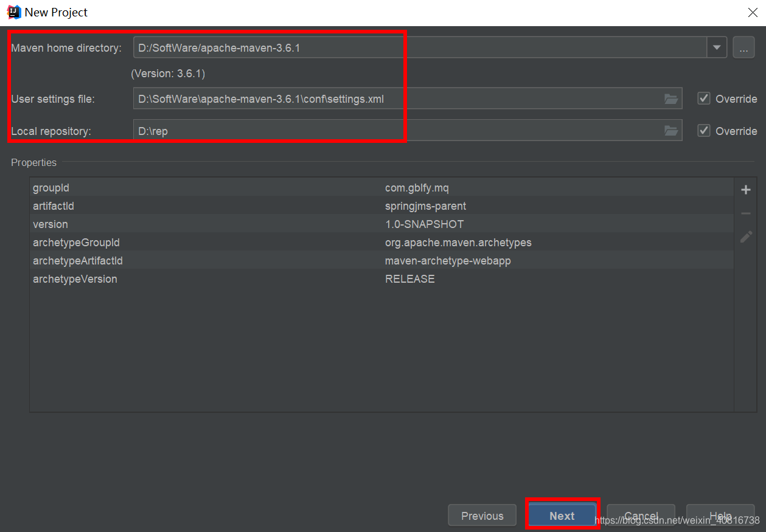Click the ellipsis browse button for Maven home
The width and height of the screenshot is (766, 532).
[743, 47]
